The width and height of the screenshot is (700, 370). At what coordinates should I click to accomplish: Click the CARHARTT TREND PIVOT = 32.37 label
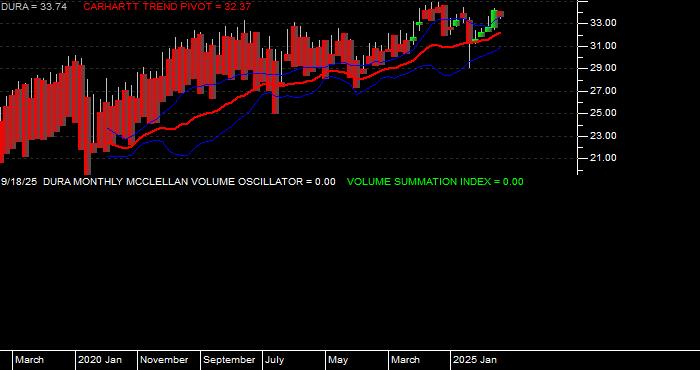click(x=167, y=7)
